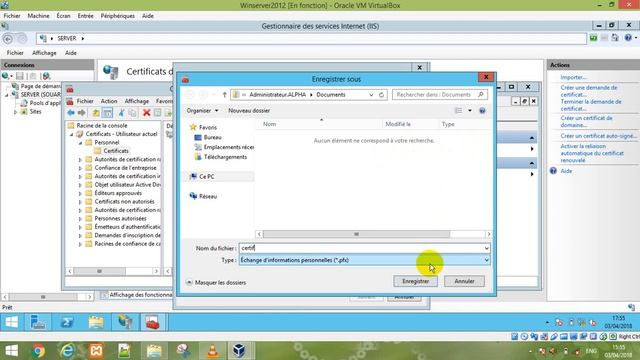Open the MMC Action menu
Image resolution: width=640 pixels, height=360 pixels.
point(109,101)
